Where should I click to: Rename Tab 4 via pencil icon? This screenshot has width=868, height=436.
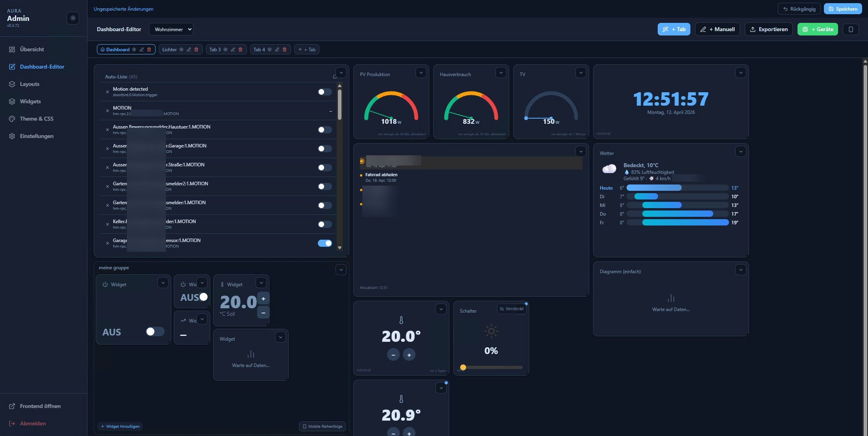click(x=277, y=50)
